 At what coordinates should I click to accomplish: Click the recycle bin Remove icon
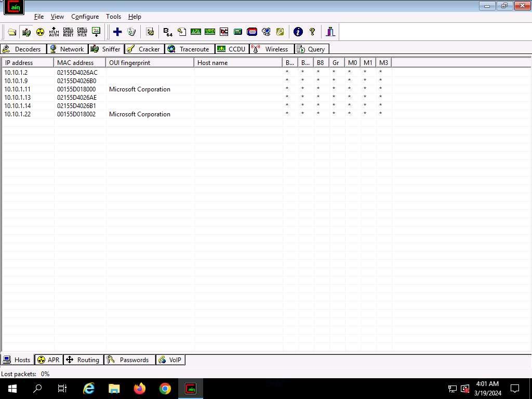tap(131, 32)
